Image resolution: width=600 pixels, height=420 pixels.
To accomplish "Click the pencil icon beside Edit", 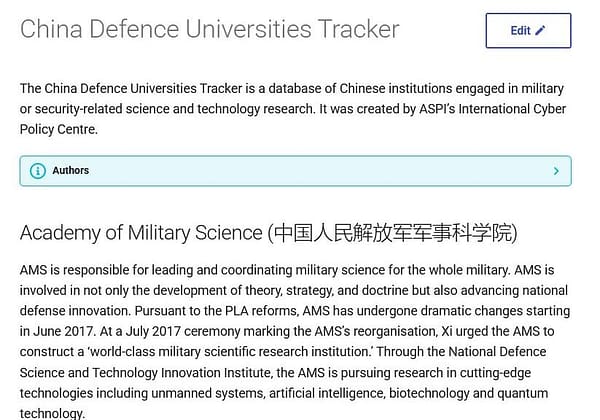I will click(541, 31).
